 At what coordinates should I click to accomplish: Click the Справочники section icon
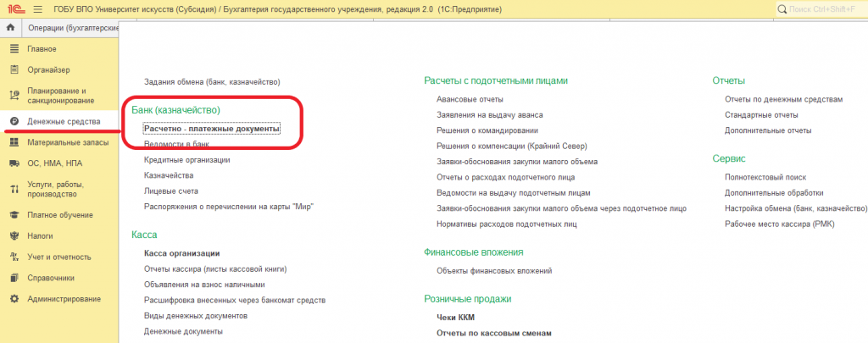tap(15, 278)
